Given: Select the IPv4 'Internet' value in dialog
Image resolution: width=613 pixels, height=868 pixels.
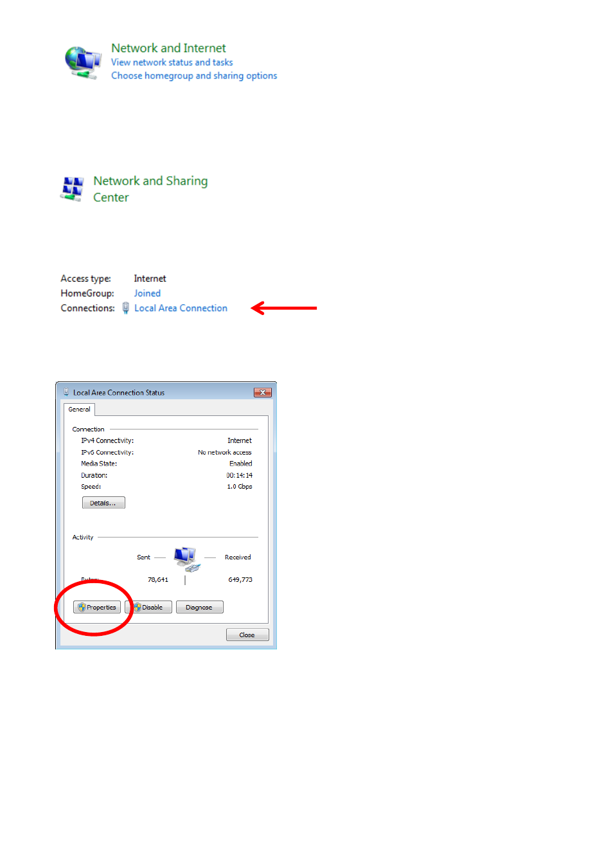Looking at the screenshot, I should coord(240,440).
